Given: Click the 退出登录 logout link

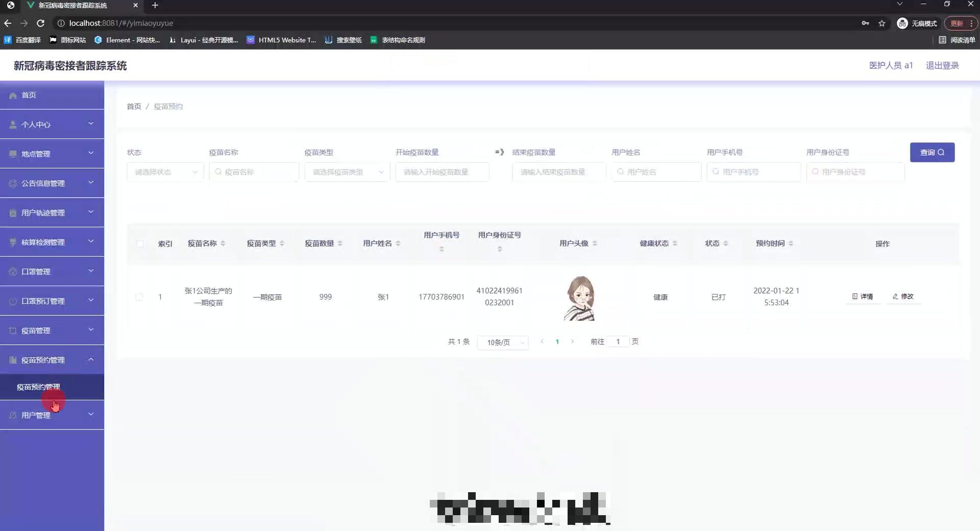Looking at the screenshot, I should (x=943, y=65).
